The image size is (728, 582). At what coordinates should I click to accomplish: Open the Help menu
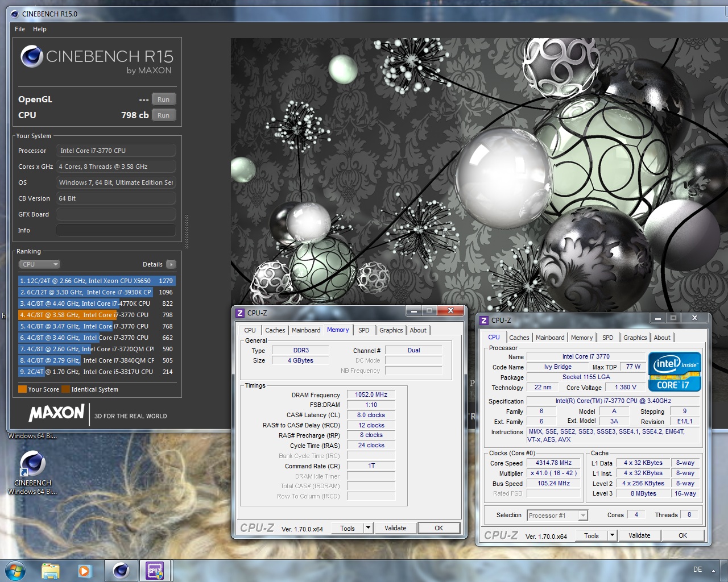click(40, 29)
